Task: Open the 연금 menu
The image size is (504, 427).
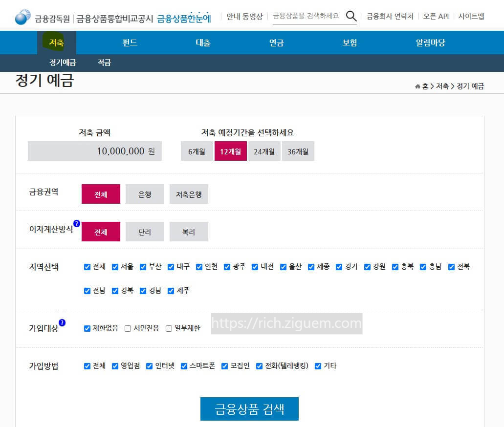Action: pyautogui.click(x=276, y=43)
